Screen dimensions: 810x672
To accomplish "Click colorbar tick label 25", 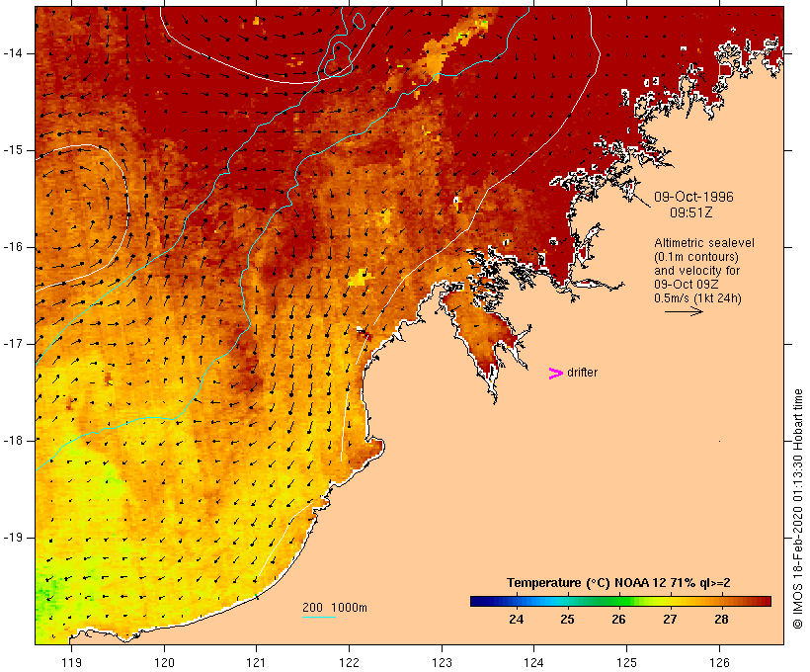I will (x=567, y=620).
